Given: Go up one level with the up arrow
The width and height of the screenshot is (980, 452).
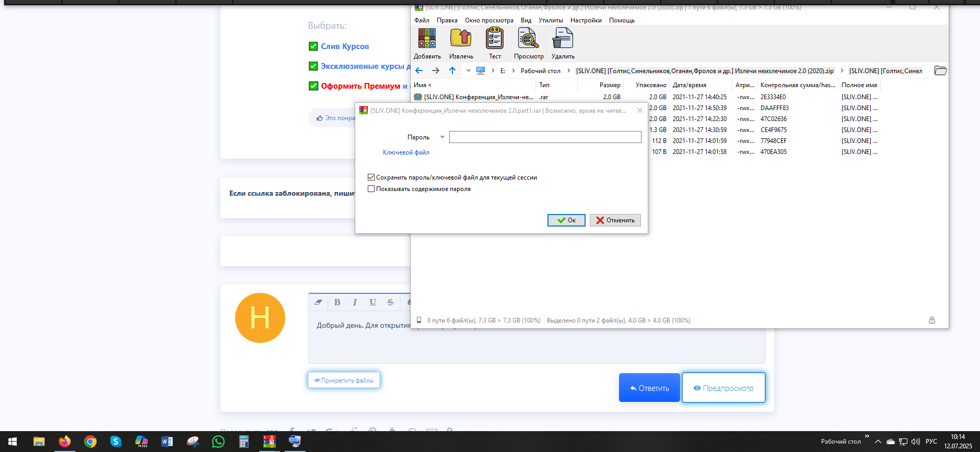Looking at the screenshot, I should 452,70.
